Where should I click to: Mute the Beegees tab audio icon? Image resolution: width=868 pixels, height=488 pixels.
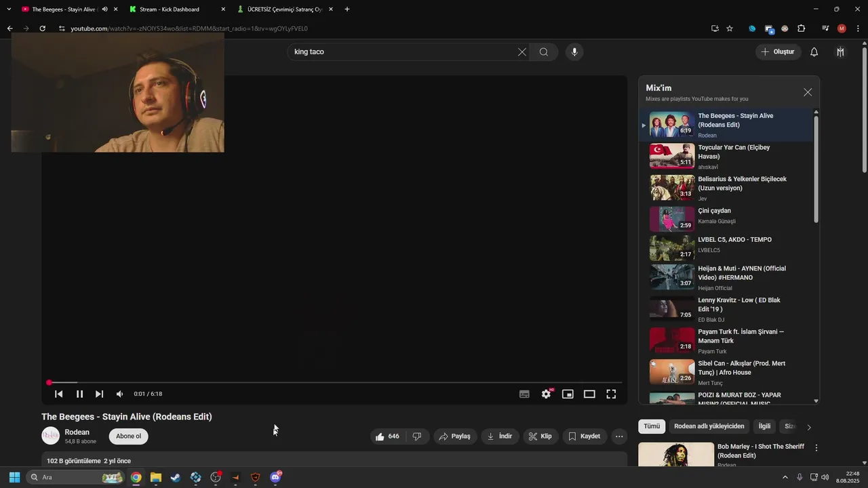pos(104,9)
